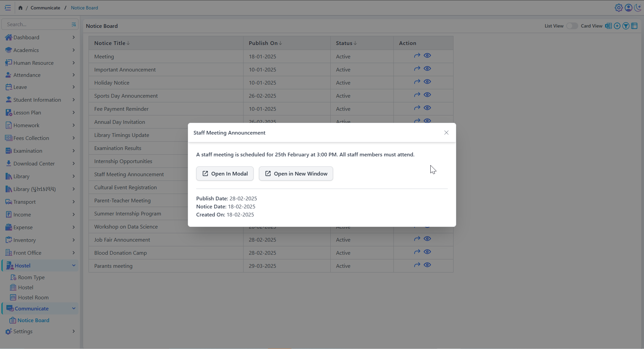Click share arrow for Meeting notice
Screen dimensions: 644x349
tap(417, 56)
